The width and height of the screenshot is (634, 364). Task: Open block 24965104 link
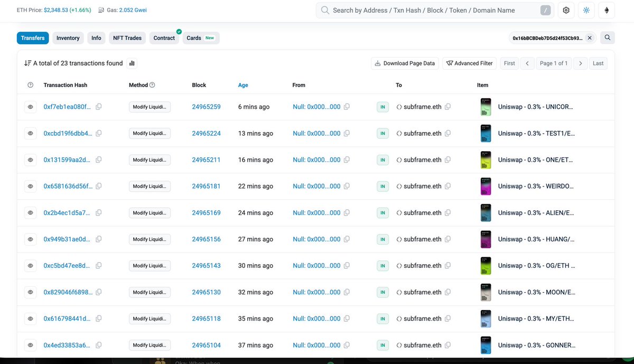206,345
